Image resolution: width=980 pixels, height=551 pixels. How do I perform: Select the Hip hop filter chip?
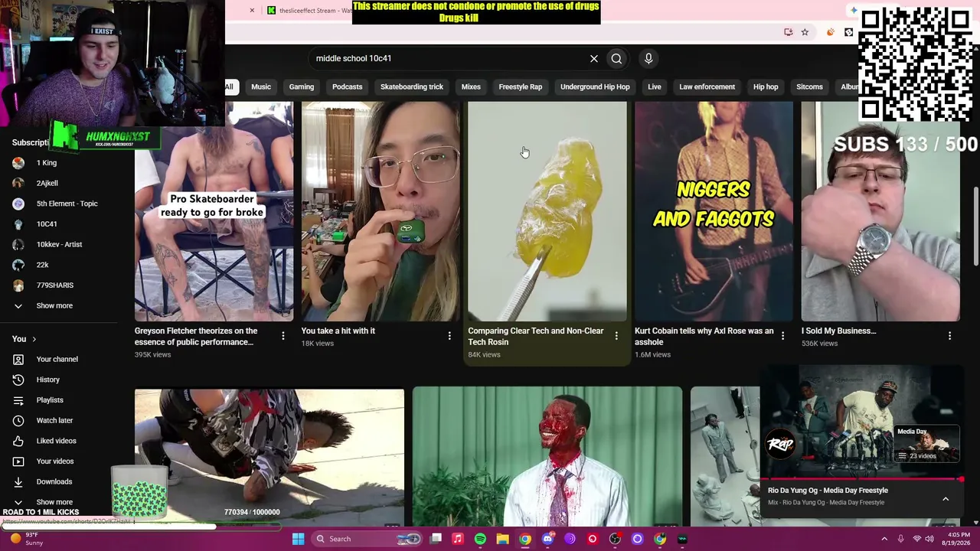coord(766,86)
